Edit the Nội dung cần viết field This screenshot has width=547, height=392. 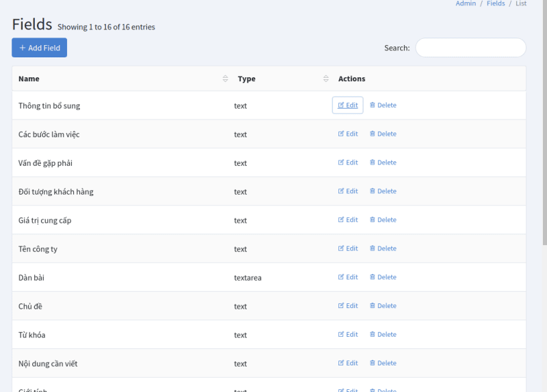348,363
